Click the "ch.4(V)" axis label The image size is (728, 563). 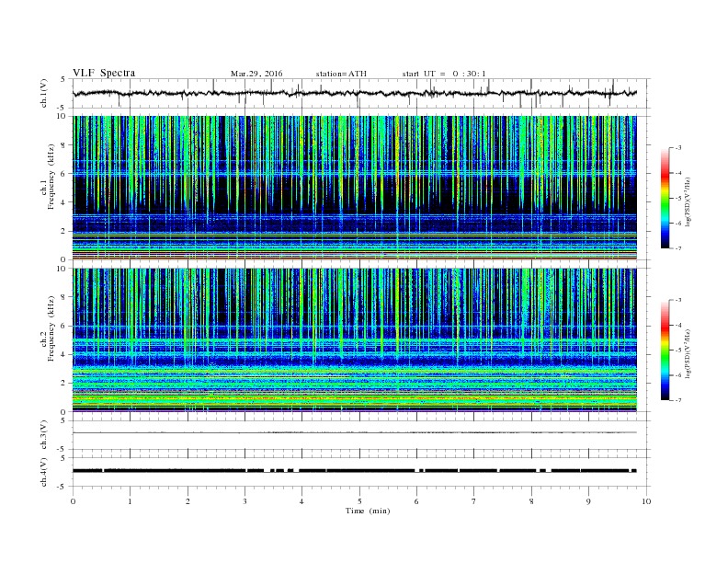[x=44, y=472]
